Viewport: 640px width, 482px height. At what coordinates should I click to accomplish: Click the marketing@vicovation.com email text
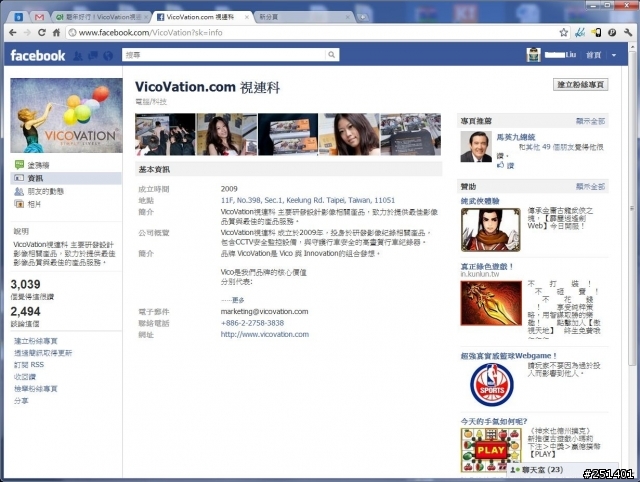[x=264, y=311]
